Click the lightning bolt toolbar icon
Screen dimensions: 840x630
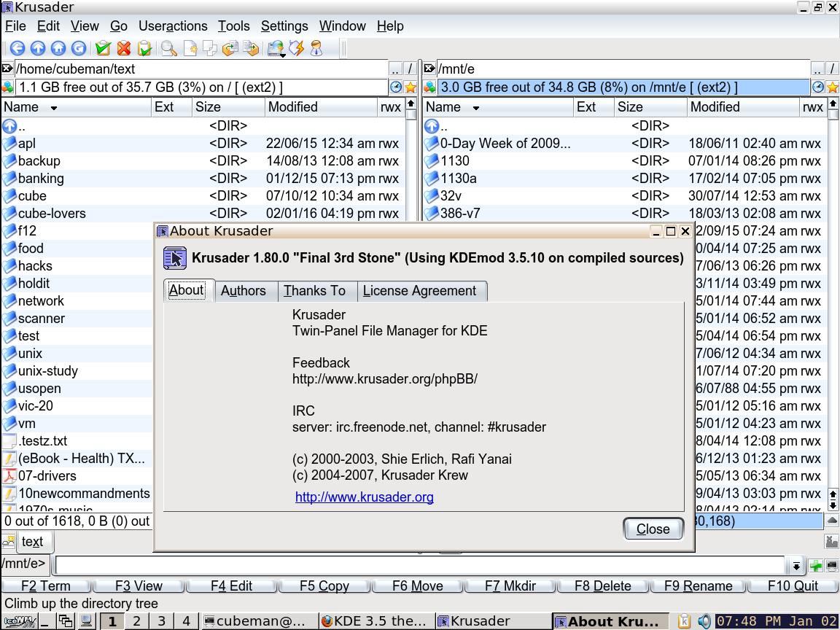(x=296, y=48)
